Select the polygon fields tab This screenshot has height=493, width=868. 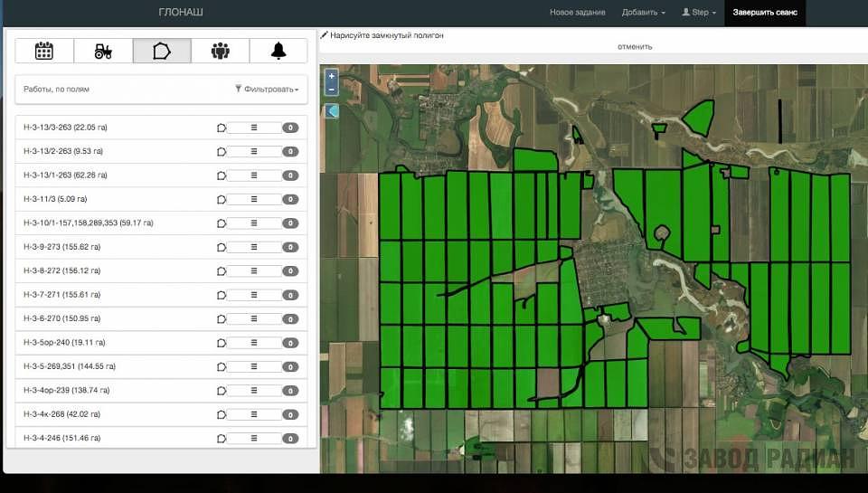tap(162, 51)
